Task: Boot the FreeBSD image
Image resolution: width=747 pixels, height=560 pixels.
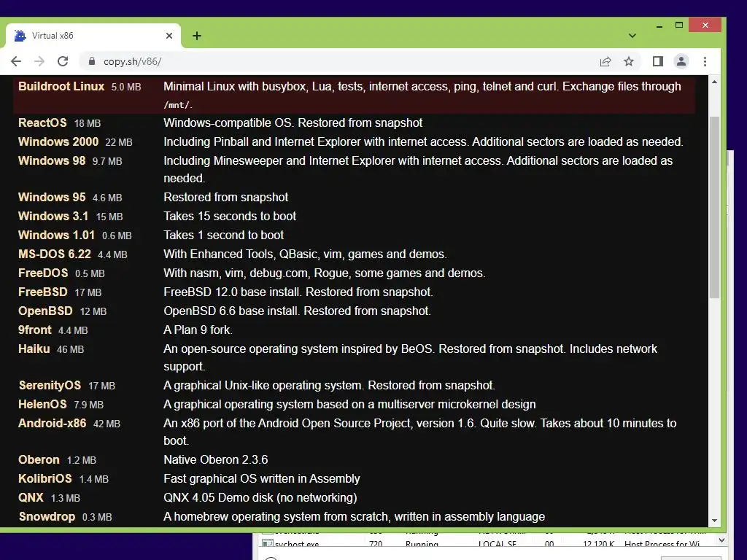Action: point(43,292)
